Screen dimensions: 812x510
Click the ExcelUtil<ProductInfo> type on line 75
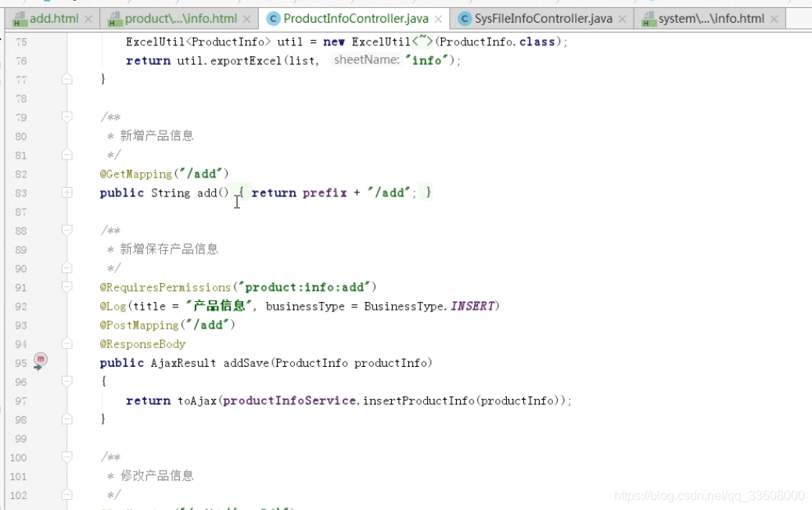tap(199, 42)
